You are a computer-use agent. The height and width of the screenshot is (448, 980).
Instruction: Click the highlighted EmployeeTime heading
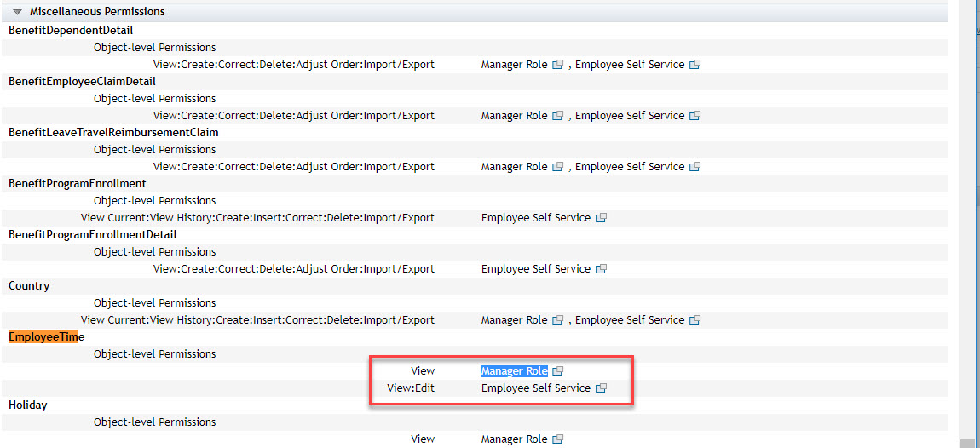pos(46,336)
